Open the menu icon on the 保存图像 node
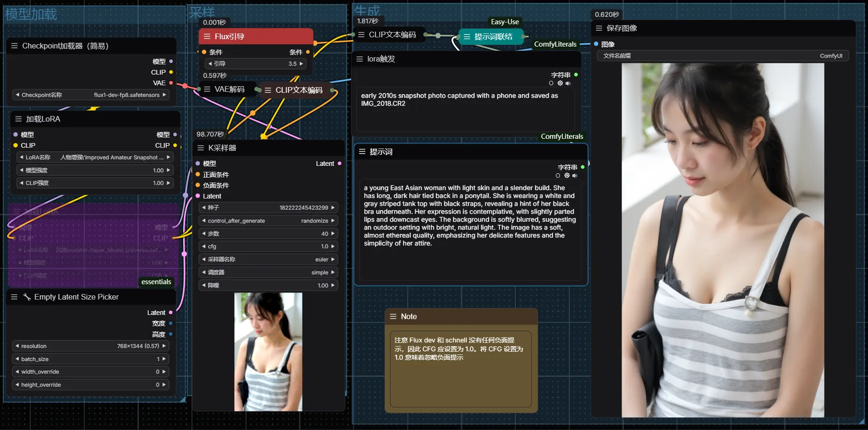868x430 pixels. (x=599, y=28)
